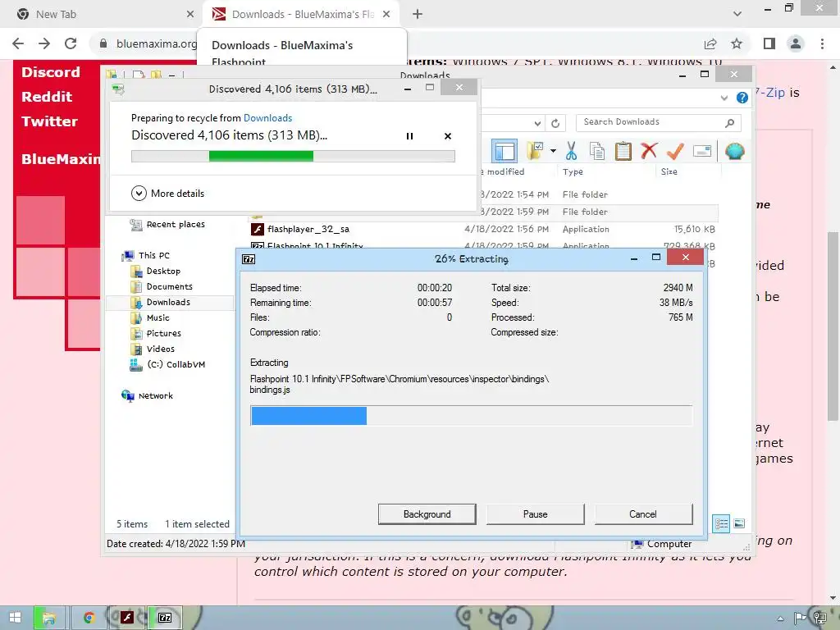The image size is (840, 630).
Task: Click the green recycle progress bar
Action: pyautogui.click(x=293, y=156)
